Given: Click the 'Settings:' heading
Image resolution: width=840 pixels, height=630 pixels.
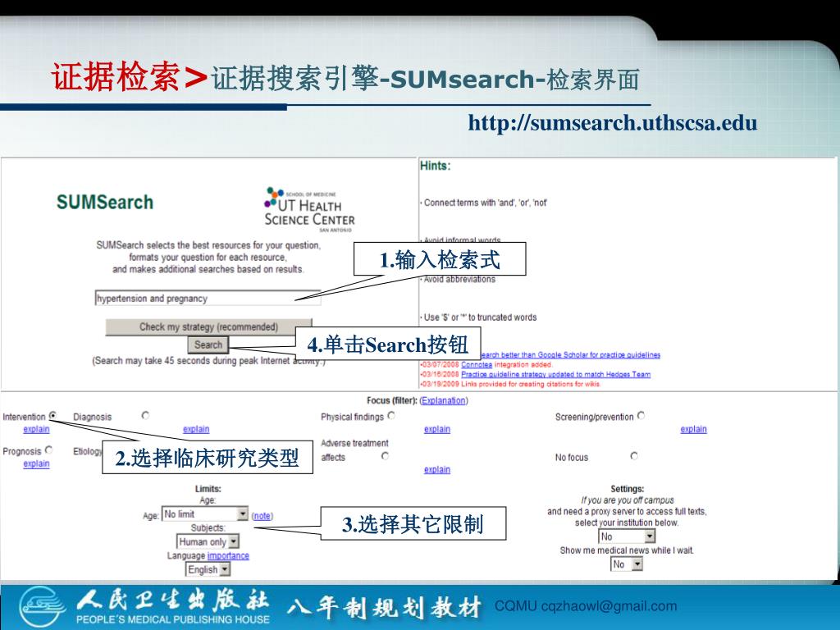Looking at the screenshot, I should (x=628, y=489).
